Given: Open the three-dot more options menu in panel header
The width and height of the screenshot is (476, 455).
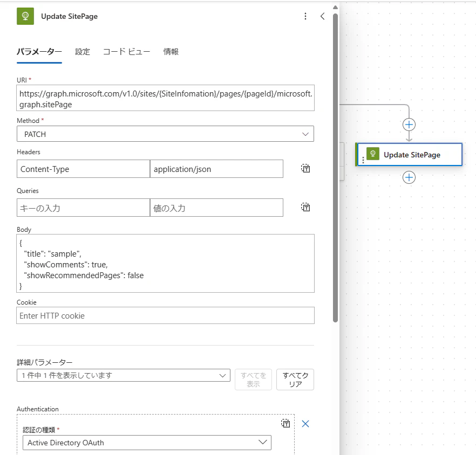Looking at the screenshot, I should pyautogui.click(x=305, y=16).
